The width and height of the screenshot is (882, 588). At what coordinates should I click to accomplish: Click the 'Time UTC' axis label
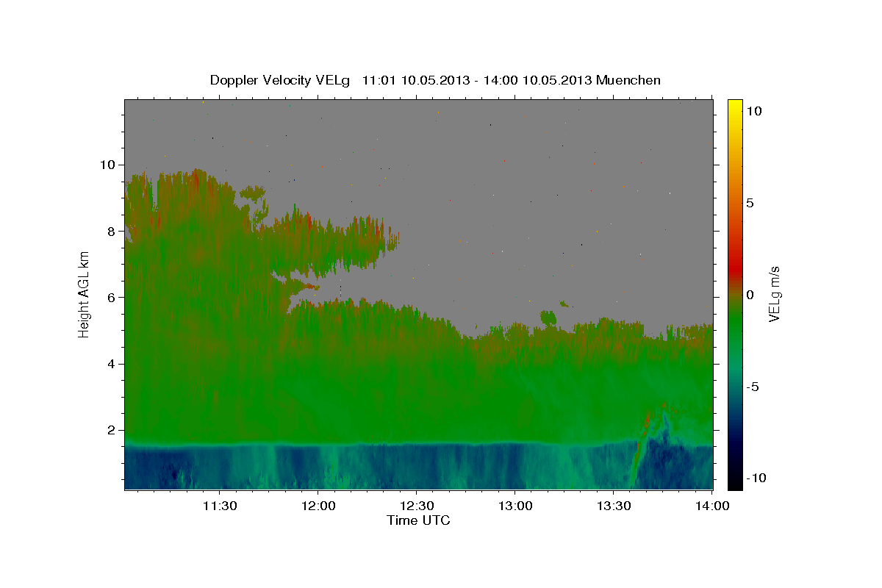418,520
